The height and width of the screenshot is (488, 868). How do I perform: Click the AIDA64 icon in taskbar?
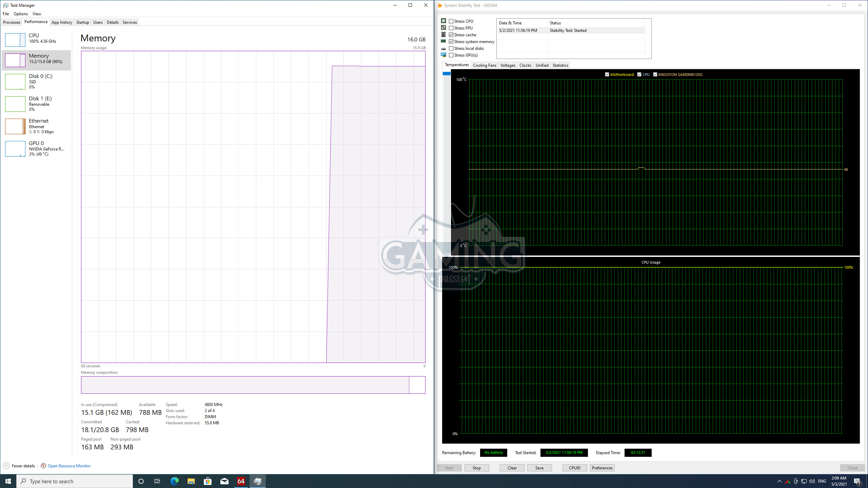(x=241, y=481)
